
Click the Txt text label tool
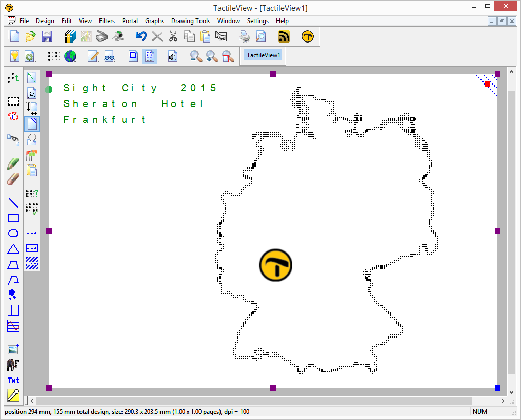click(13, 380)
